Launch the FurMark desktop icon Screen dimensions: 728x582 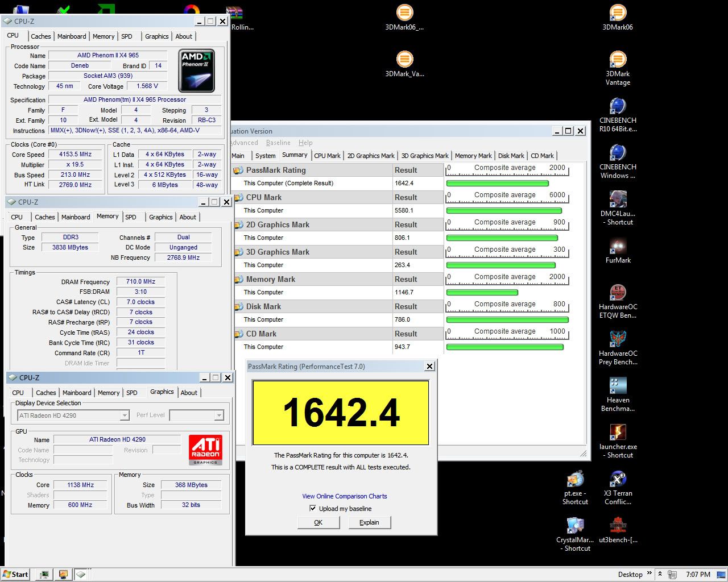618,247
